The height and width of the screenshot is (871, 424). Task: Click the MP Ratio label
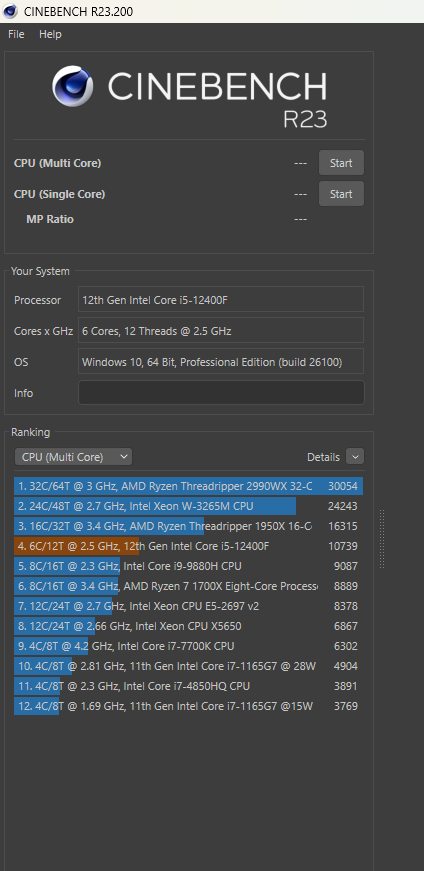pos(50,219)
